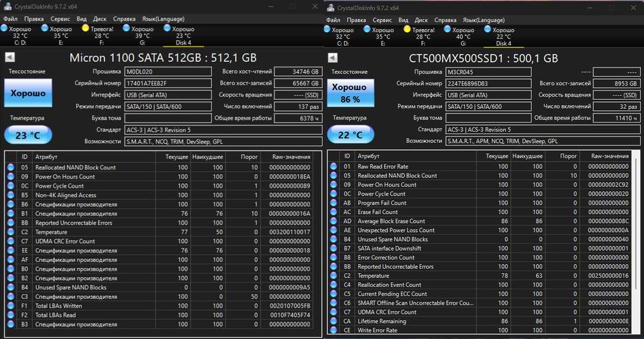The width and height of the screenshot is (644, 339).
Task: Open Правка menu in left window
Action: click(33, 19)
